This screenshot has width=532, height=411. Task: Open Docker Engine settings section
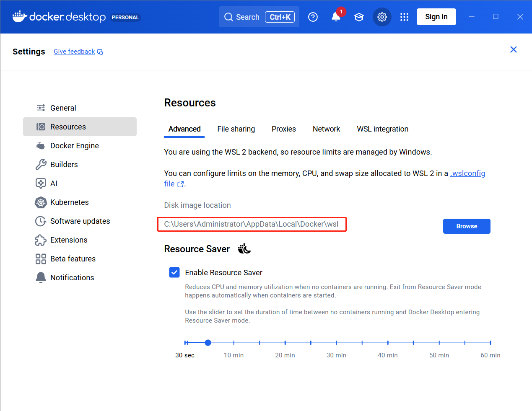(x=80, y=145)
